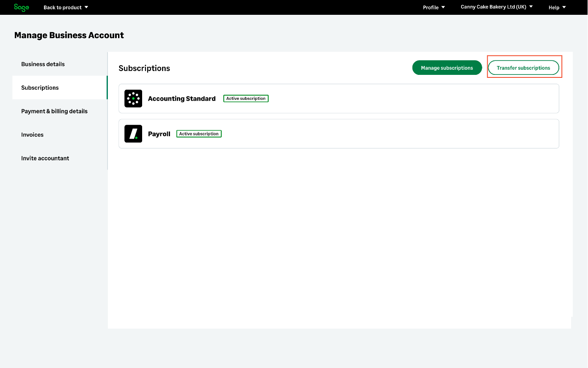588x368 pixels.
Task: Click the Sage logo
Action: (21, 7)
